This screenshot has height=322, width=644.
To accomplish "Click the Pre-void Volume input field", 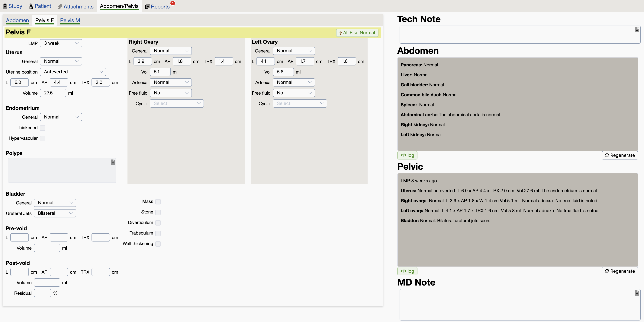I will 47,248.
